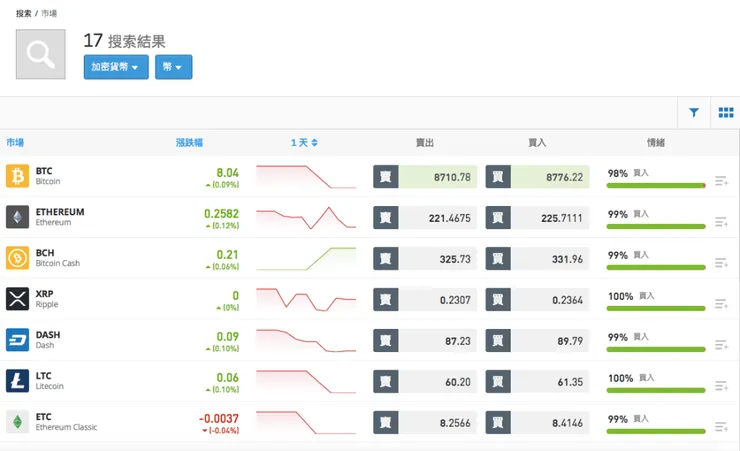Sort by 市場 column header
The image size is (740, 451).
click(x=15, y=142)
